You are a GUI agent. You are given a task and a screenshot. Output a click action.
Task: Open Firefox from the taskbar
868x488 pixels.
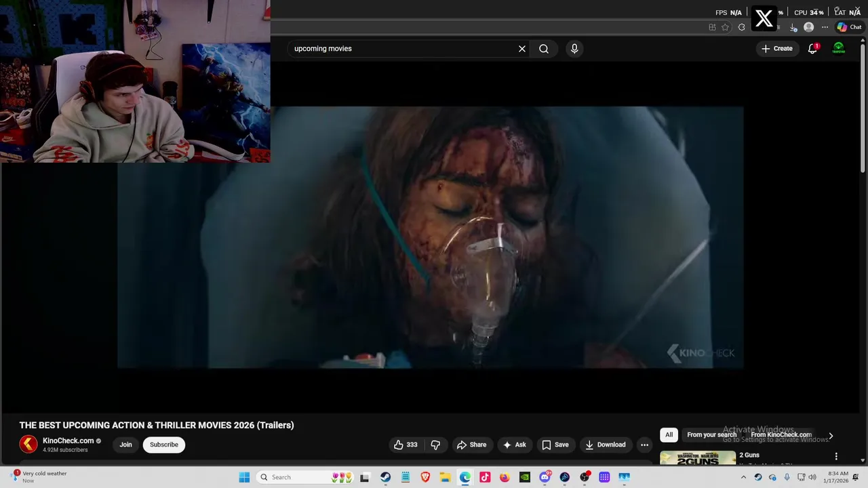pos(505,477)
